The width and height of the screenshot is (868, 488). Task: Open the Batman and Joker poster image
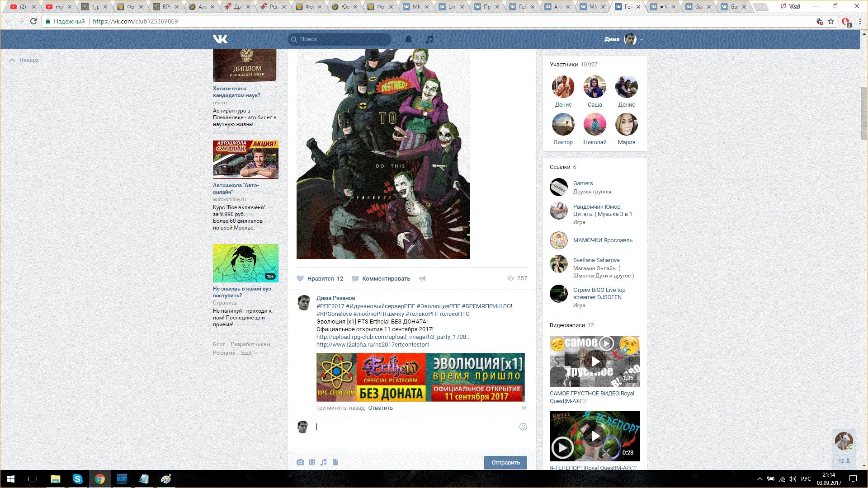383,154
